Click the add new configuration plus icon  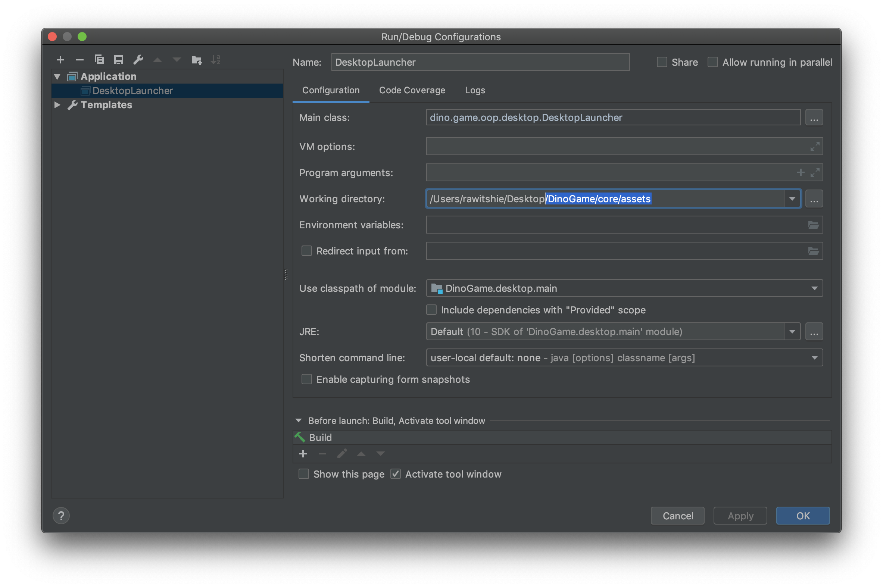pyautogui.click(x=60, y=60)
